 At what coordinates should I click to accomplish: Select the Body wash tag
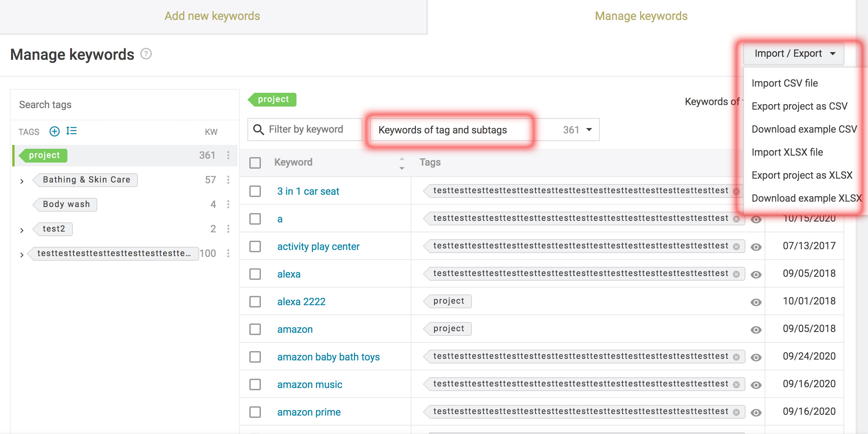(x=65, y=204)
